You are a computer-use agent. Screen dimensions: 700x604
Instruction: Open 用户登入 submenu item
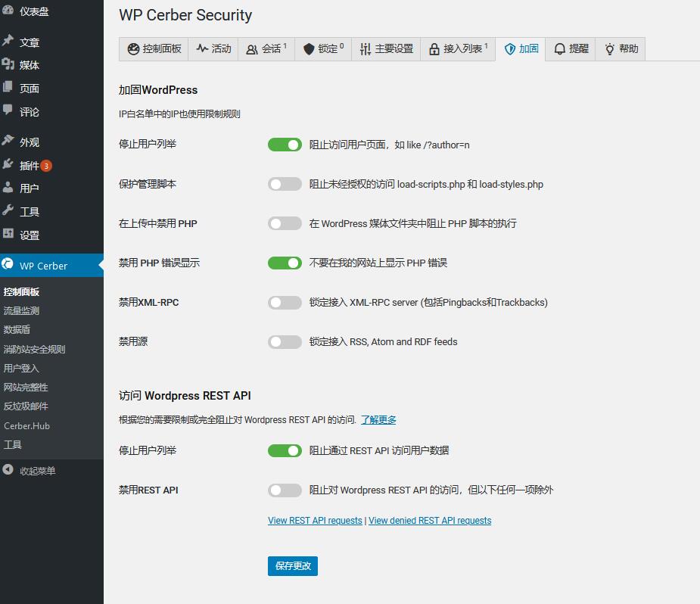click(x=21, y=369)
